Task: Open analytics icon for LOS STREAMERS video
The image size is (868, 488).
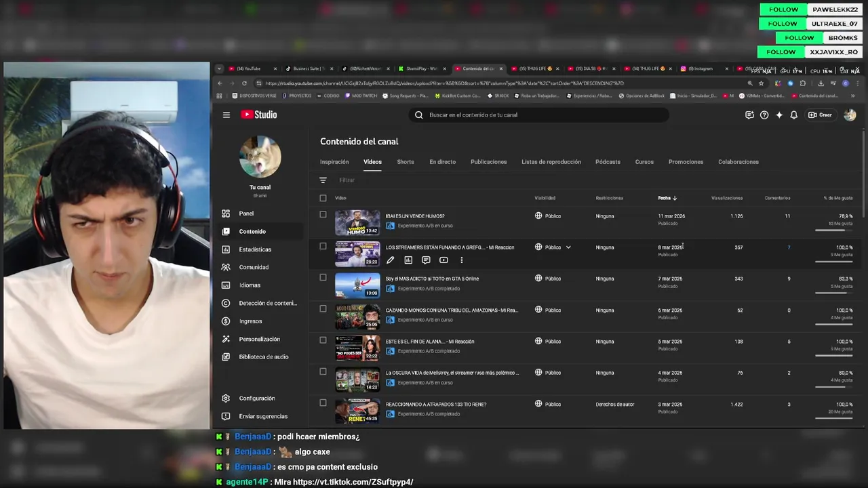Action: click(x=408, y=260)
